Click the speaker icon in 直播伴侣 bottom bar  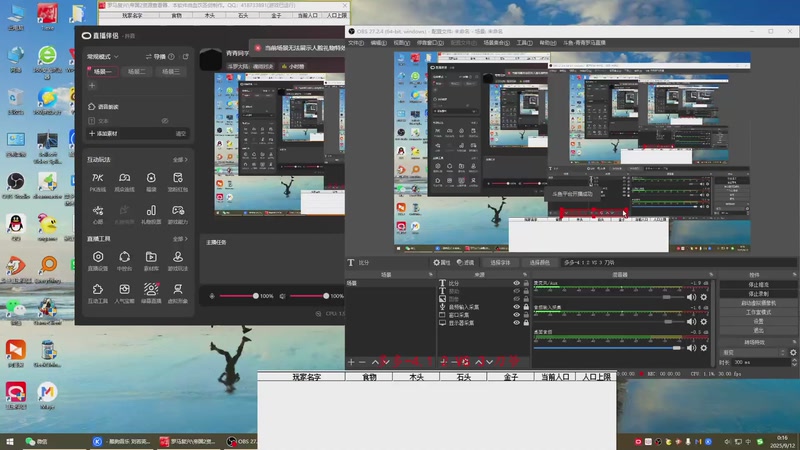(x=282, y=296)
